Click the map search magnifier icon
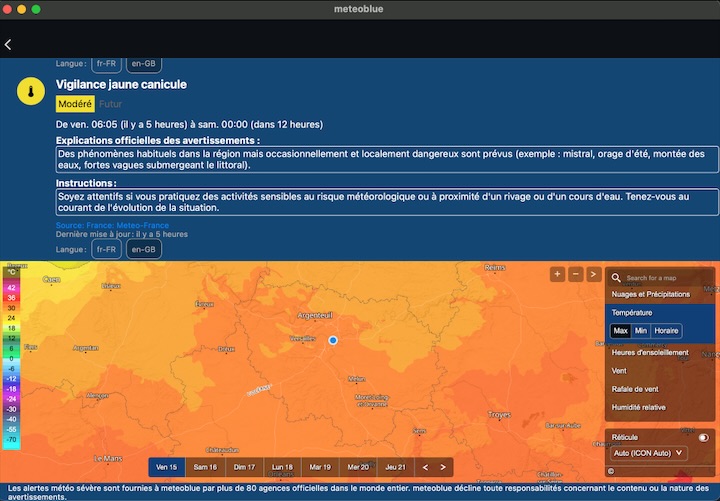This screenshot has width=720, height=501. 617,277
